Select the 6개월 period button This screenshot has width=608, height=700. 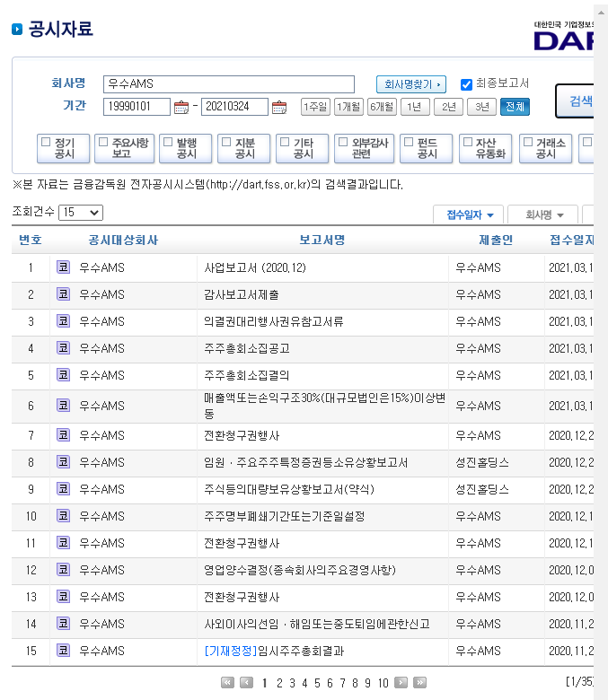(382, 107)
